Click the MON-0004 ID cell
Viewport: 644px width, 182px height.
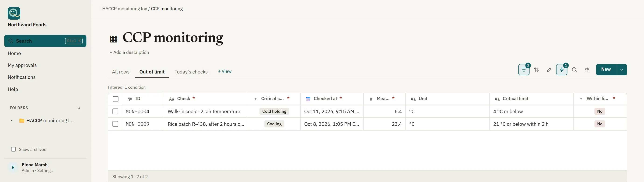point(143,112)
